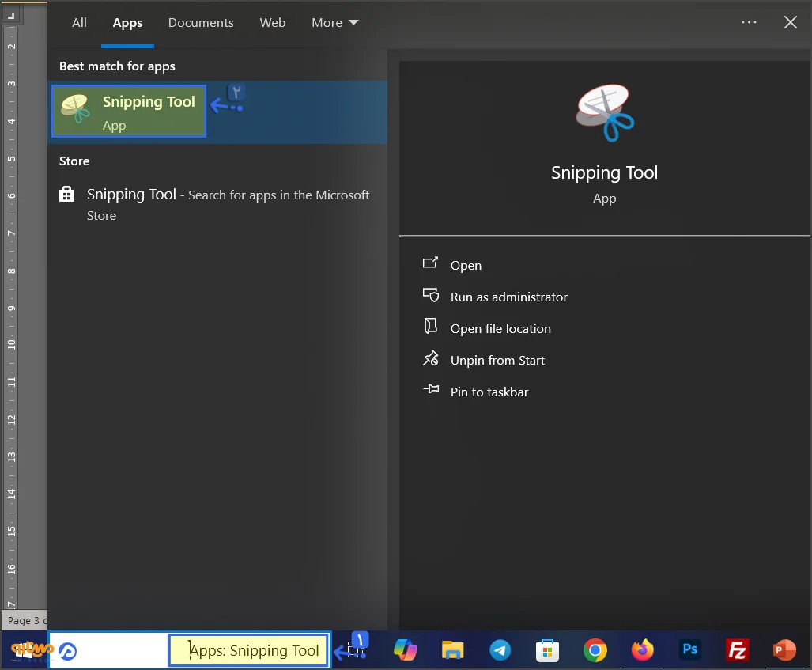
Task: Launch Photoshop from the taskbar
Action: 689,649
